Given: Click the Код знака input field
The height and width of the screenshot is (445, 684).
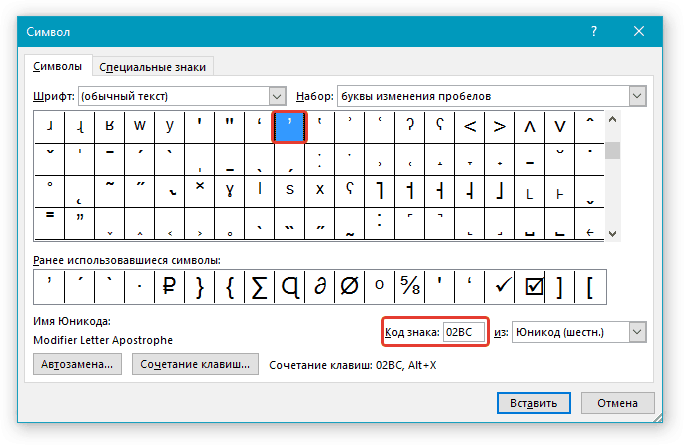Looking at the screenshot, I should click(x=465, y=331).
